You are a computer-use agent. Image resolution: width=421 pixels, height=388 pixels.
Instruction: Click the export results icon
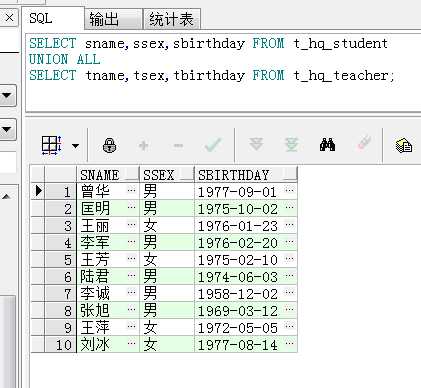click(404, 145)
